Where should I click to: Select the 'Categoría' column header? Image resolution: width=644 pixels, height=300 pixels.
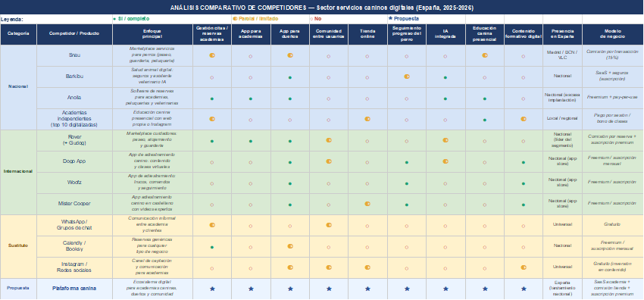(18, 34)
